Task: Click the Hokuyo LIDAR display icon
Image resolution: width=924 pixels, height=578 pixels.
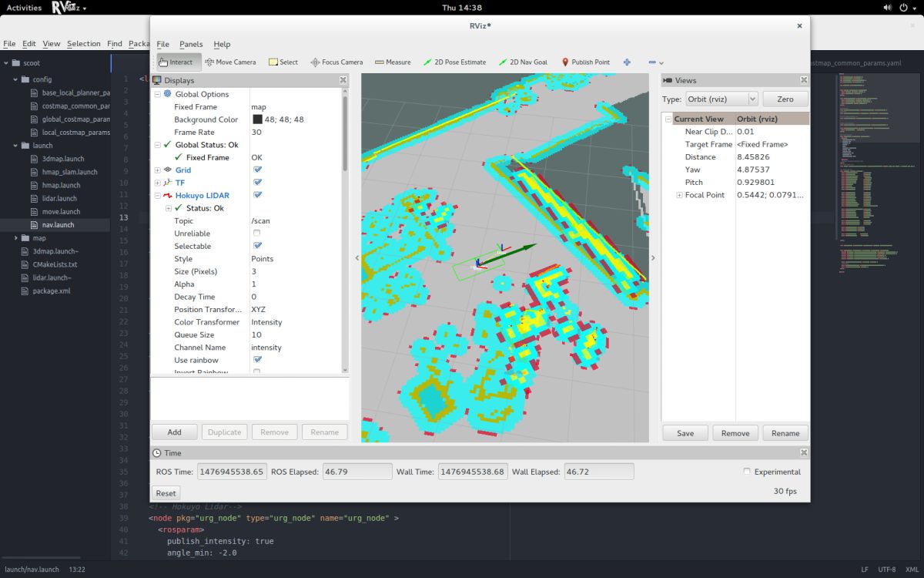Action: (168, 195)
